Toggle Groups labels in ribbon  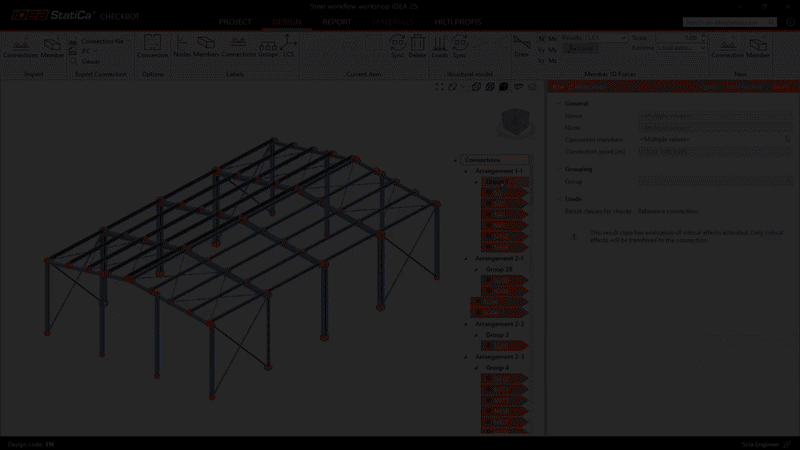point(268,47)
